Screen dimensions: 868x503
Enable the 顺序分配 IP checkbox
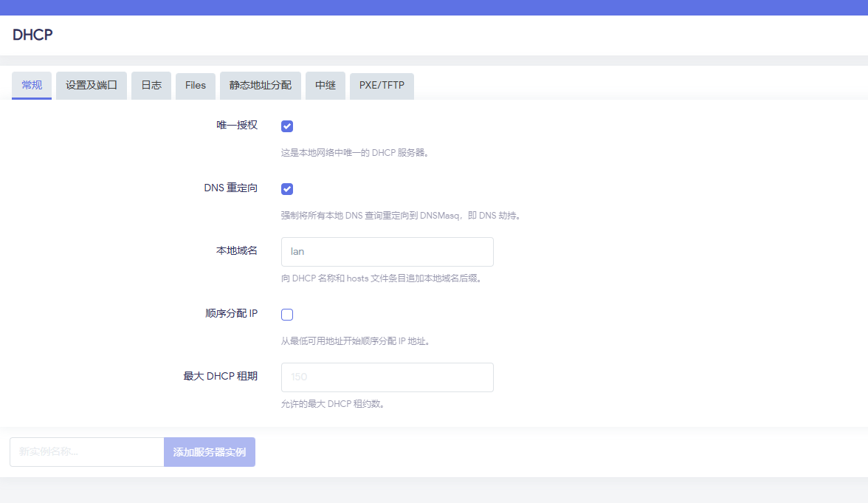coord(287,315)
